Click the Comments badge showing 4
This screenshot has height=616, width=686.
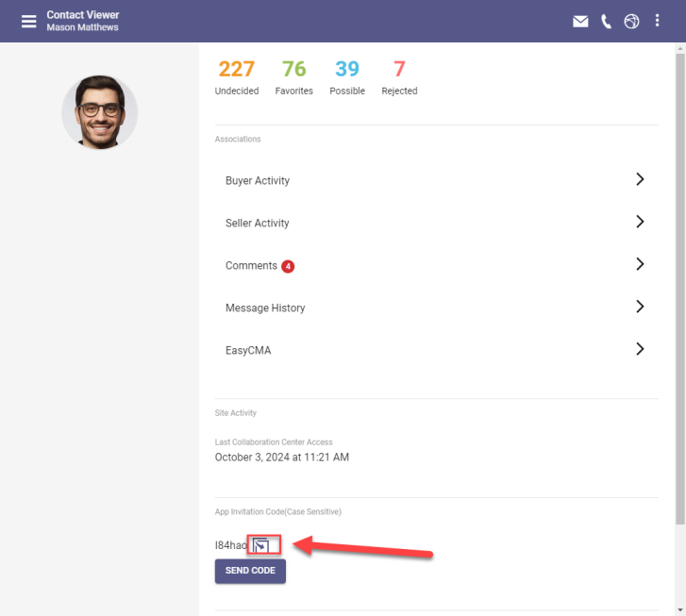pos(288,266)
